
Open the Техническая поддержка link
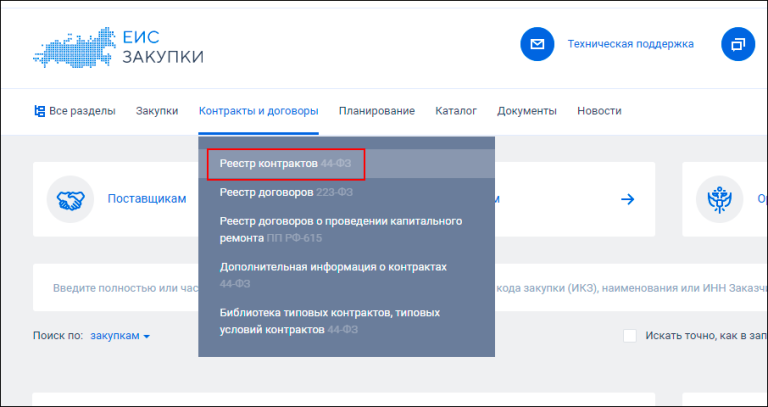(x=630, y=44)
